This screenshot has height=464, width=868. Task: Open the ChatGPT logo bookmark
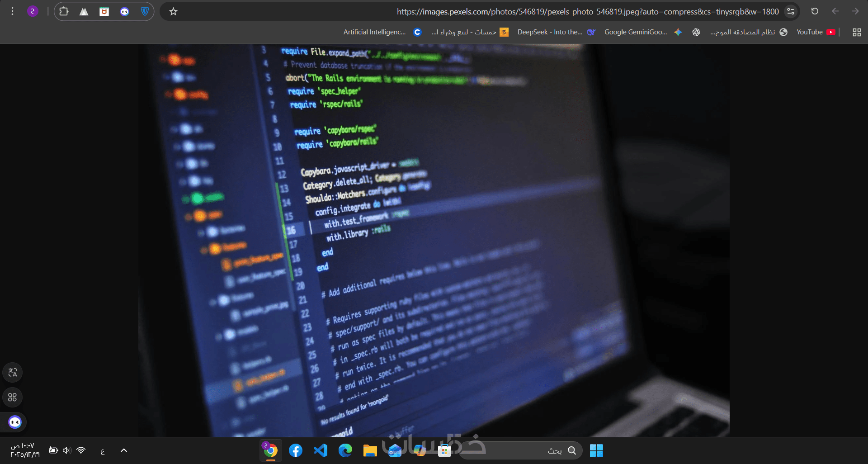point(696,32)
